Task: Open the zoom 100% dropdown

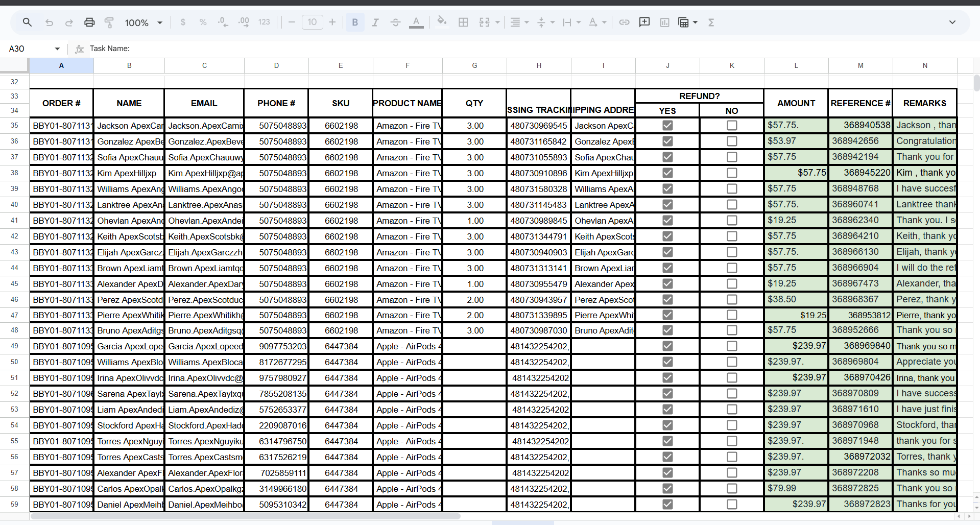Action: pyautogui.click(x=144, y=22)
